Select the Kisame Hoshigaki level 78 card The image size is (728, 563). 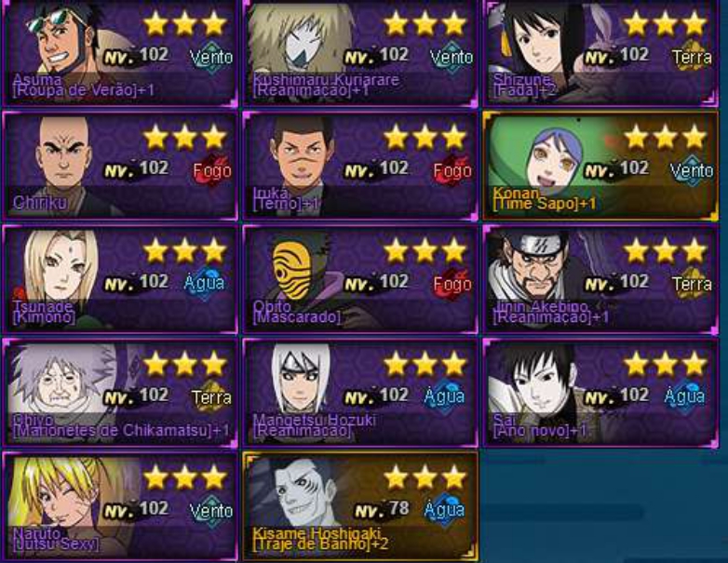point(360,506)
